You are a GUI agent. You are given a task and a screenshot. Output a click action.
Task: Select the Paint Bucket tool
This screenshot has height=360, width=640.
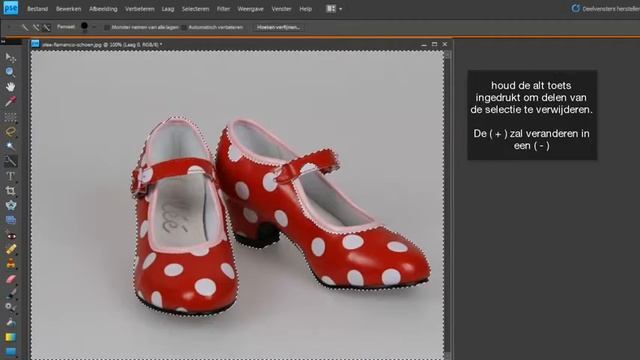tap(10, 322)
